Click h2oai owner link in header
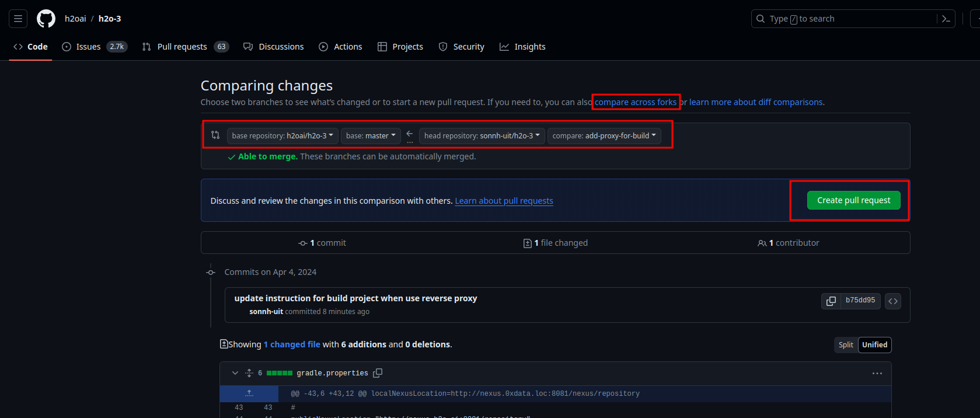 [75, 19]
